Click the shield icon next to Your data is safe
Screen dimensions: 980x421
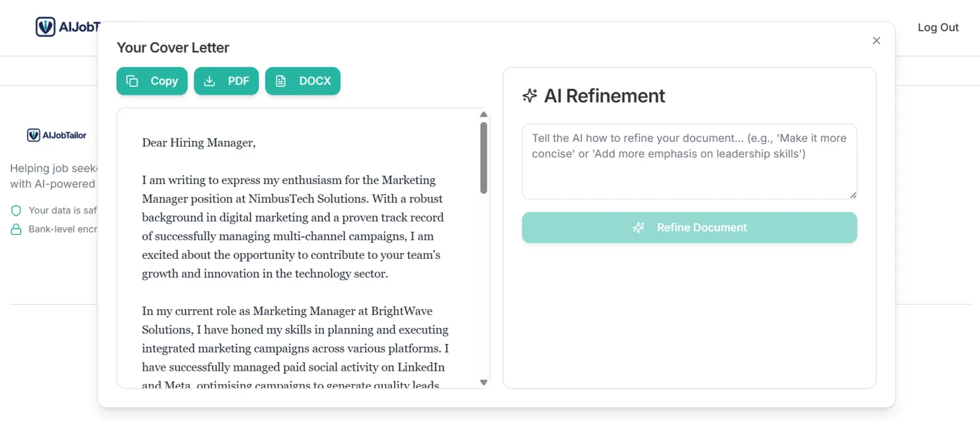(x=16, y=210)
